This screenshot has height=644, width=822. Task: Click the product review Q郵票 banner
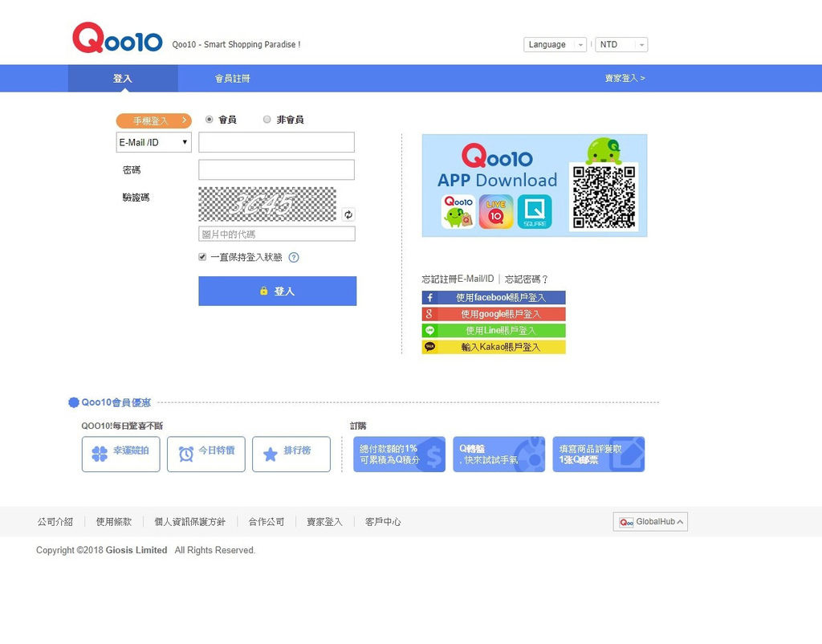599,454
